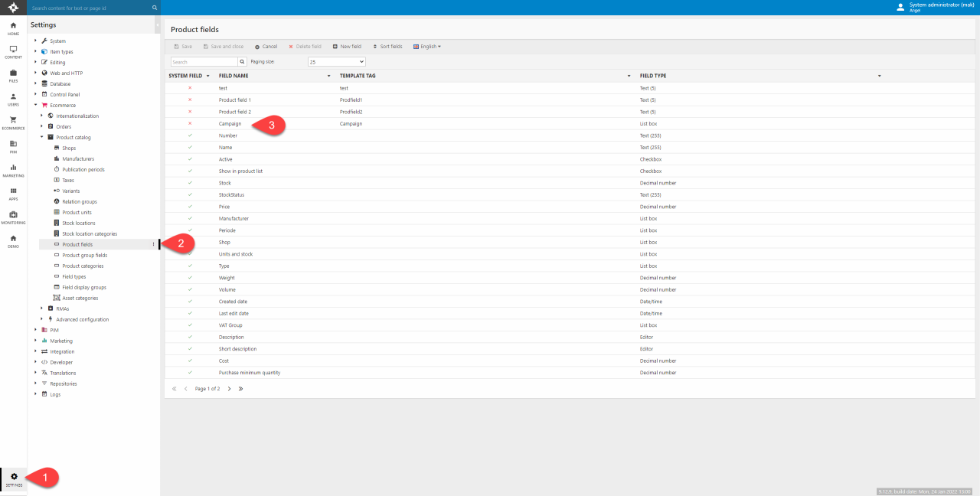Collapse the Product catalog tree node
This screenshot has width=980, height=496.
[x=41, y=138]
